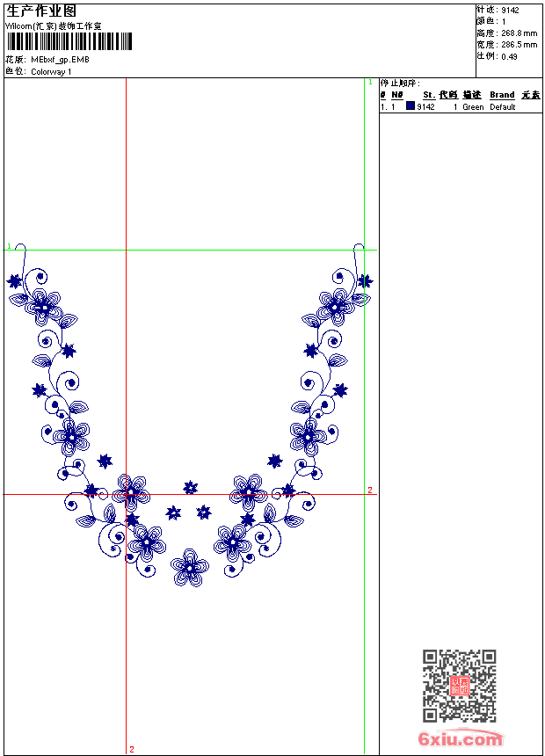Image resolution: width=545 pixels, height=756 pixels.
Task: Select the '1. 1' row number cell
Action: 388,107
